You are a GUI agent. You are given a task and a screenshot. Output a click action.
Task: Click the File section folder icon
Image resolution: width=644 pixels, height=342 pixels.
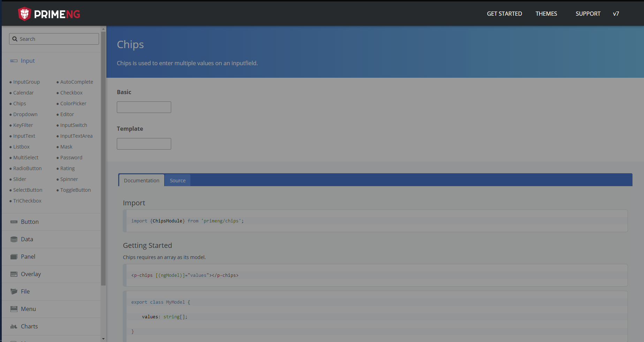pos(13,291)
